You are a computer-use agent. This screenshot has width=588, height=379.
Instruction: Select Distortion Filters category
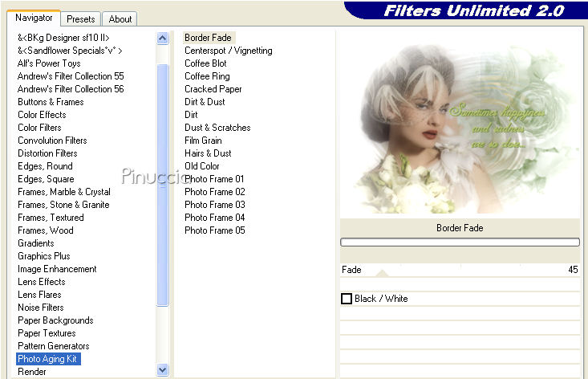[x=47, y=153]
